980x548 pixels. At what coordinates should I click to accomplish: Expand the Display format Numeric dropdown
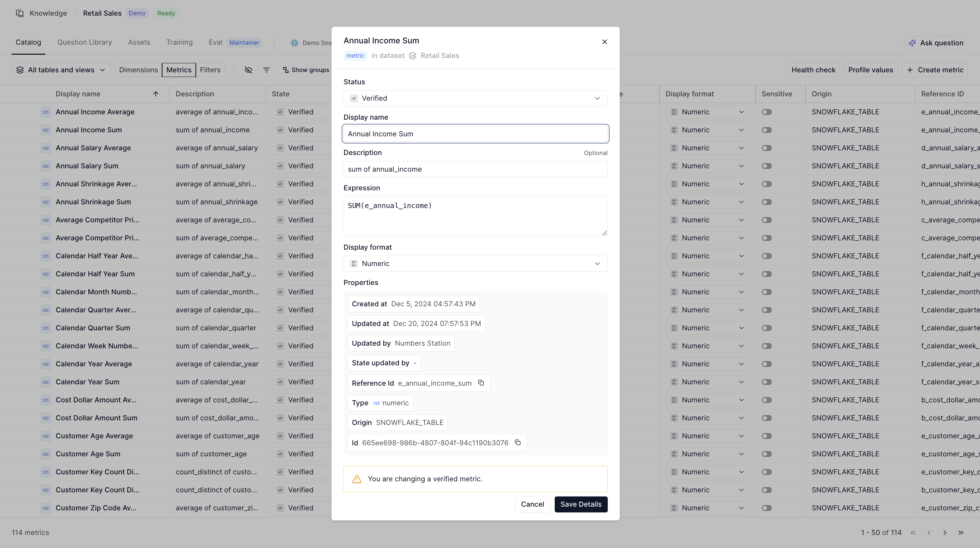pos(475,264)
